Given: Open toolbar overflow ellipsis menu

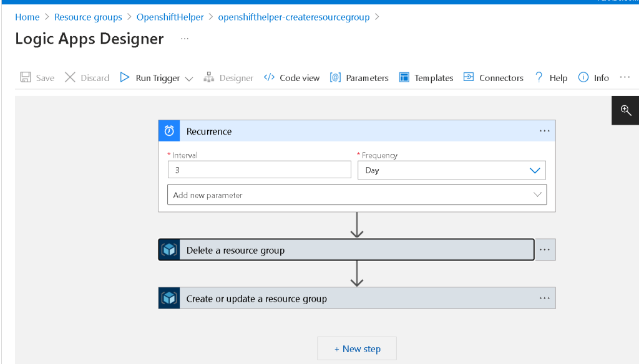Looking at the screenshot, I should click(x=625, y=77).
